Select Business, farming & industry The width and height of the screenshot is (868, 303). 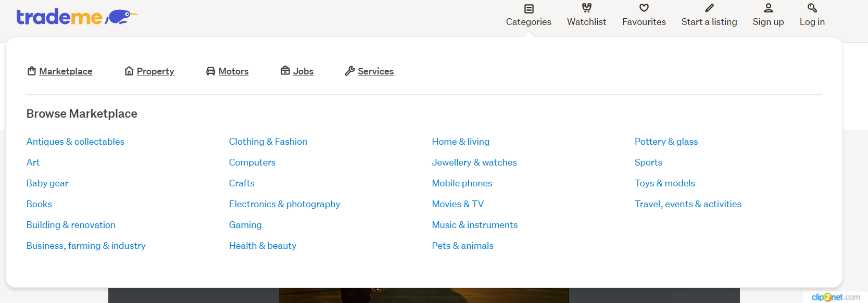86,246
